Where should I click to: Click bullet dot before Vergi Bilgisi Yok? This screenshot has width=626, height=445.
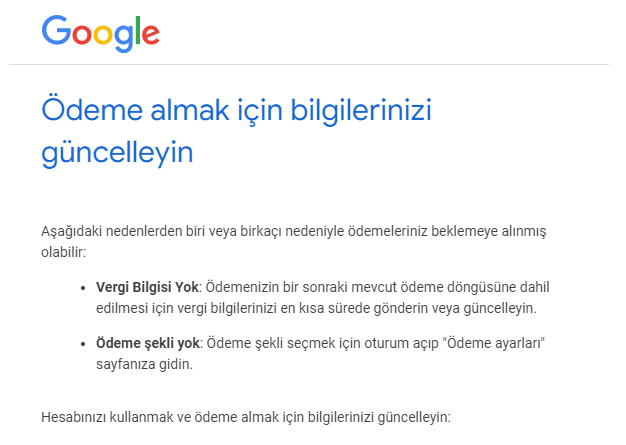[x=83, y=288]
